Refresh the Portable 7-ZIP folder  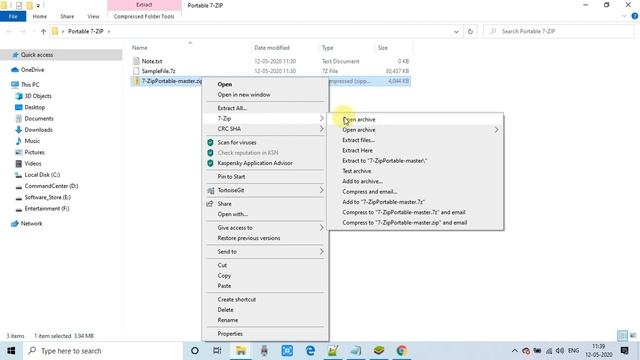point(470,31)
